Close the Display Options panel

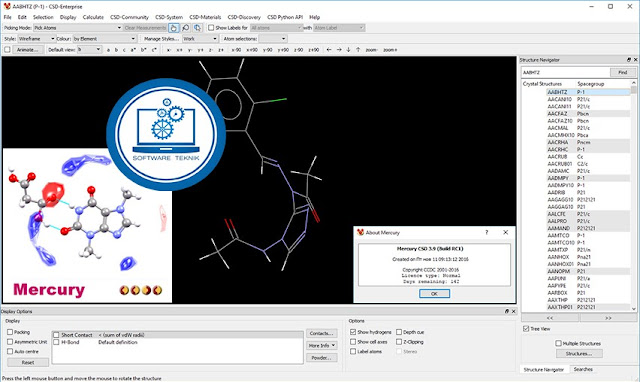coord(513,311)
